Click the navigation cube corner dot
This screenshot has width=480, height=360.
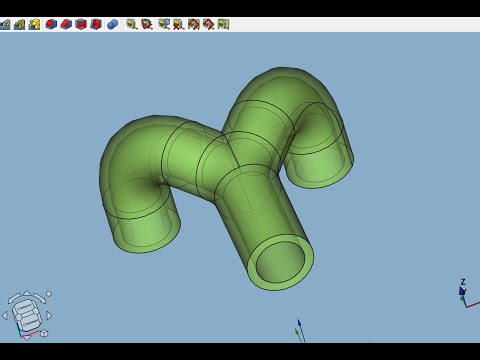click(x=49, y=294)
